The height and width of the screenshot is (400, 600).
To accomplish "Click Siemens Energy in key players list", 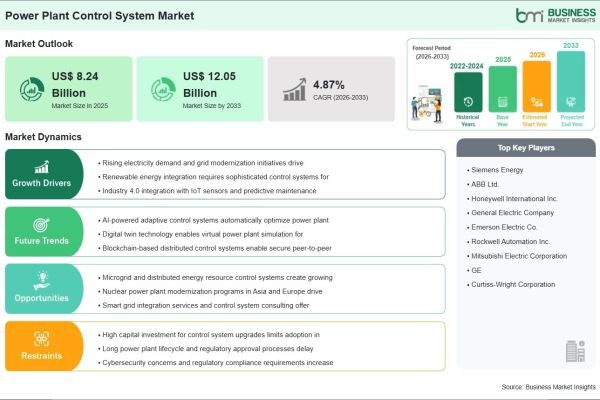I will click(x=495, y=170).
